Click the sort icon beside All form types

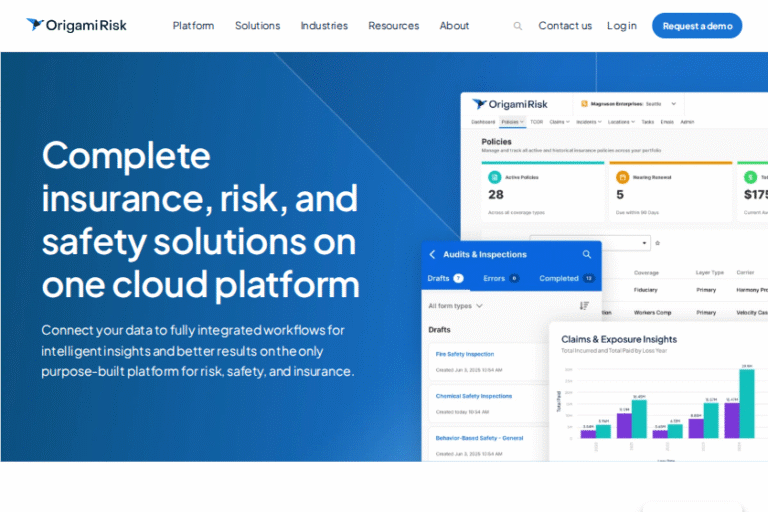584,306
